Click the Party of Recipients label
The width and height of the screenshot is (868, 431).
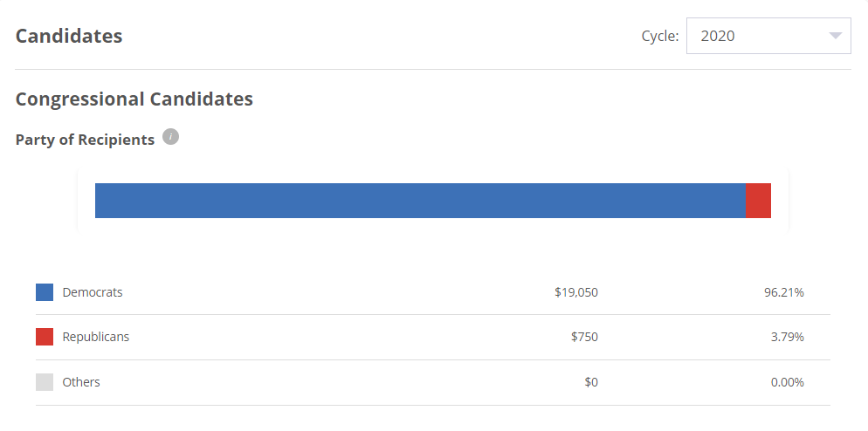pyautogui.click(x=85, y=140)
